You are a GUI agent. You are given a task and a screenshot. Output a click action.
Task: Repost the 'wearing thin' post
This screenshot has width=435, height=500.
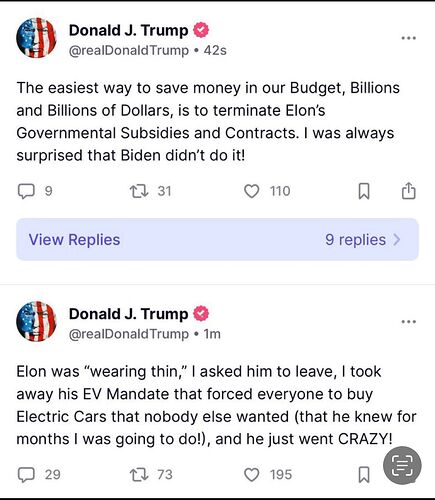[139, 475]
